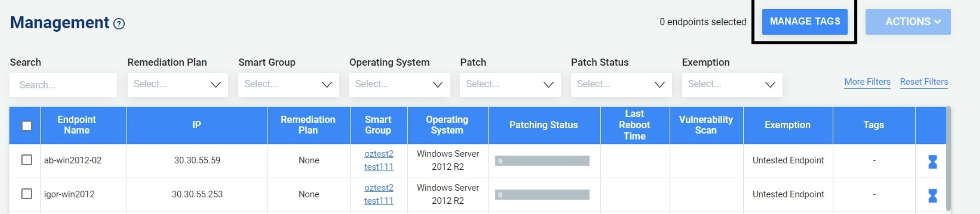The width and height of the screenshot is (980, 214).
Task: Focus the Search input field
Action: tap(63, 85)
